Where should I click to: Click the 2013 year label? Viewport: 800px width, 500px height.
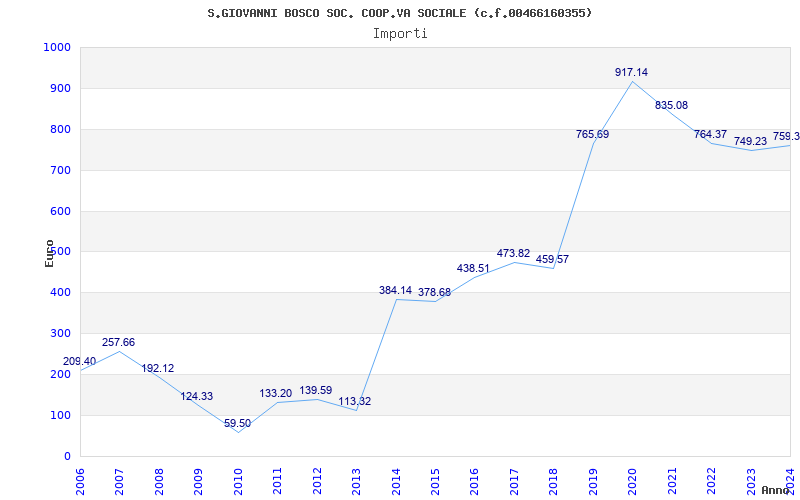click(x=356, y=481)
